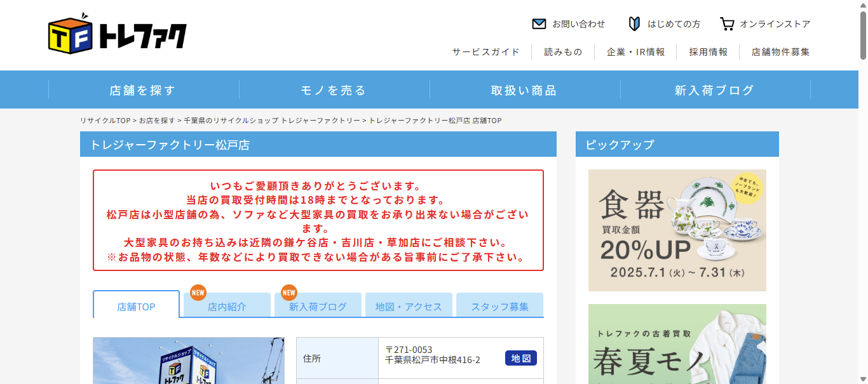Open 読みもの link in header
The image size is (868, 384).
[563, 52]
